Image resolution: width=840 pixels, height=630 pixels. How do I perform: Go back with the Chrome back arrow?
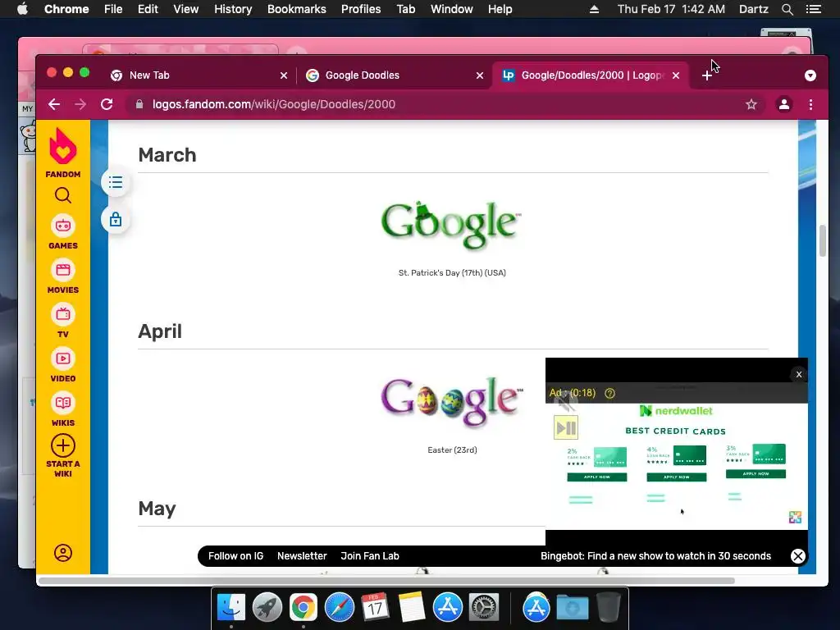click(54, 104)
